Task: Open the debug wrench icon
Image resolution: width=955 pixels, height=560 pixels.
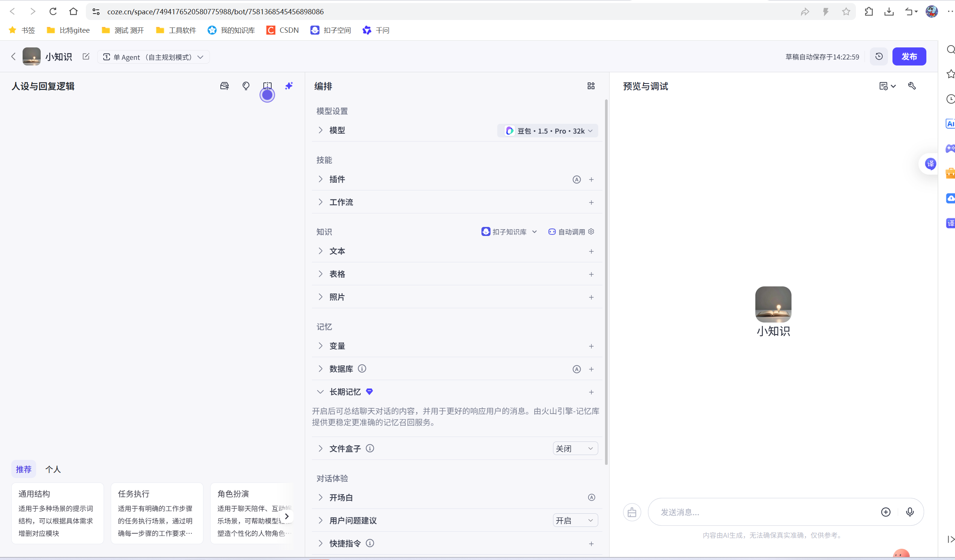Action: pyautogui.click(x=912, y=86)
